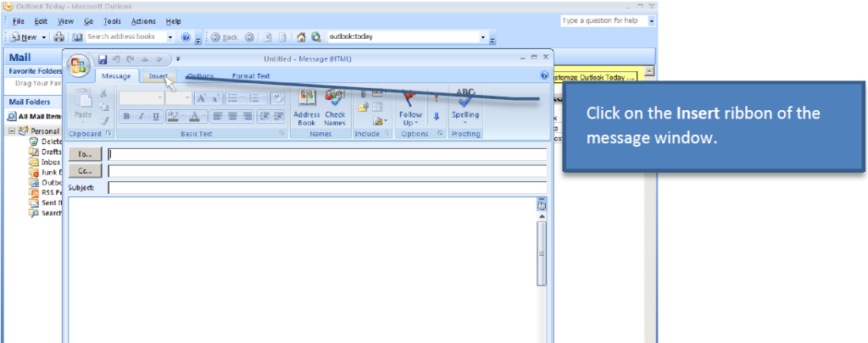Center text in Basic Text group
868x343 pixels.
(232, 116)
